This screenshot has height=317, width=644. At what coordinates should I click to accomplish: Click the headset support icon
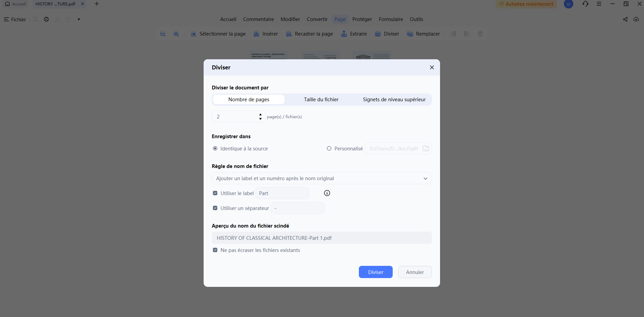[585, 4]
